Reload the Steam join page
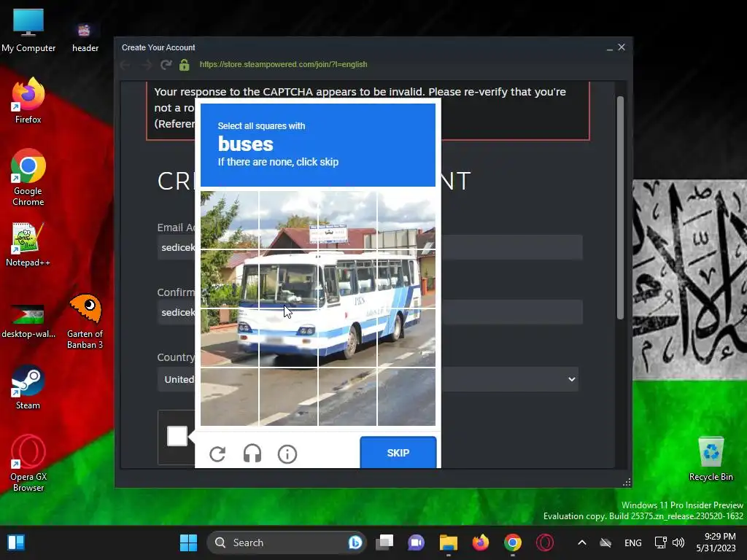 (x=166, y=65)
